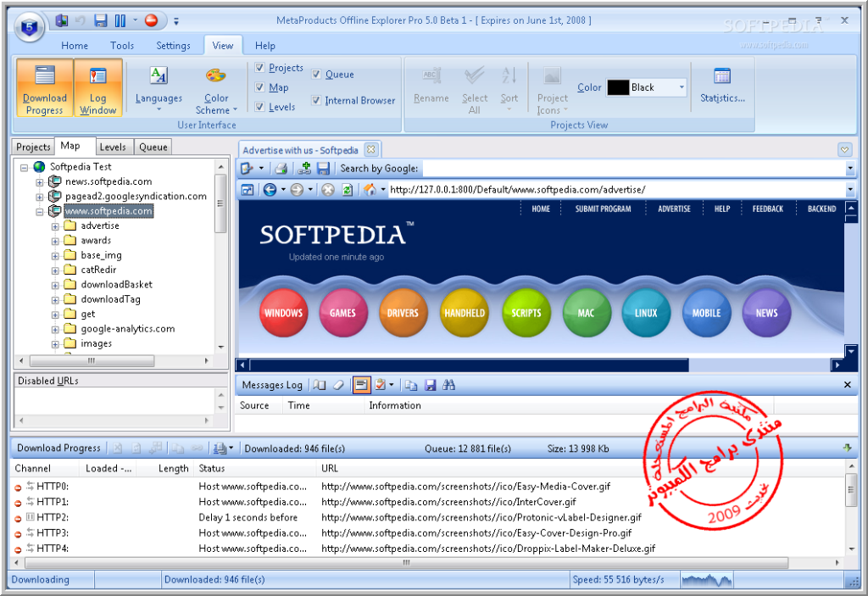The image size is (868, 596).
Task: Open the Color Scheme dropdown
Action: coord(216,90)
